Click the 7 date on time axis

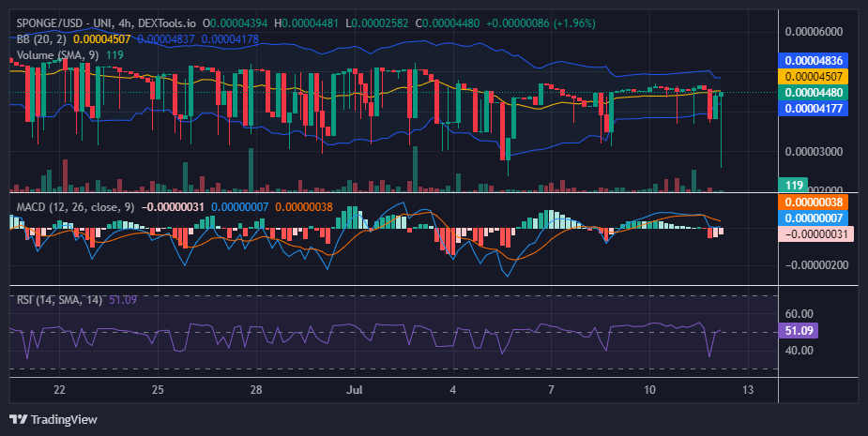[x=551, y=389]
